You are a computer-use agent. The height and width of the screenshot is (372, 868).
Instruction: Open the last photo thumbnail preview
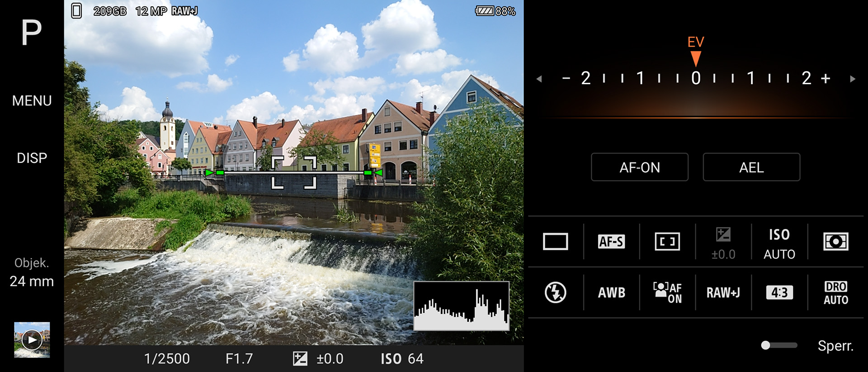point(32,339)
